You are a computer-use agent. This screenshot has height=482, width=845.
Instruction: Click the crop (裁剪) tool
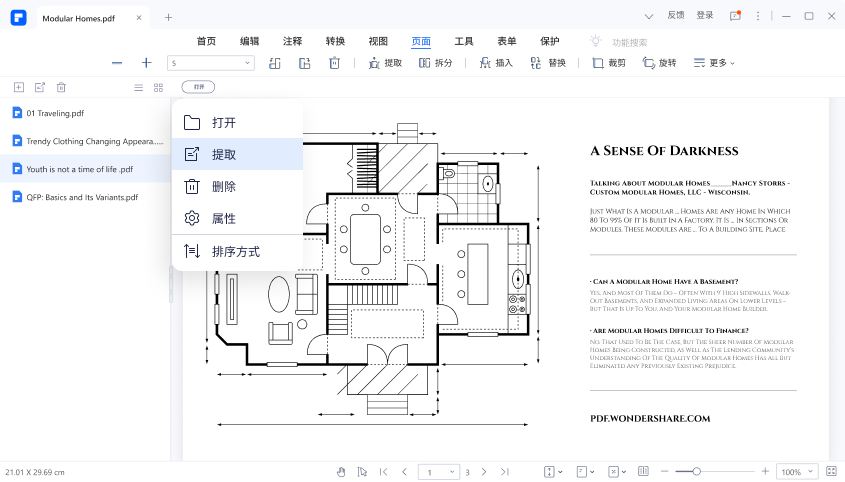(x=609, y=63)
